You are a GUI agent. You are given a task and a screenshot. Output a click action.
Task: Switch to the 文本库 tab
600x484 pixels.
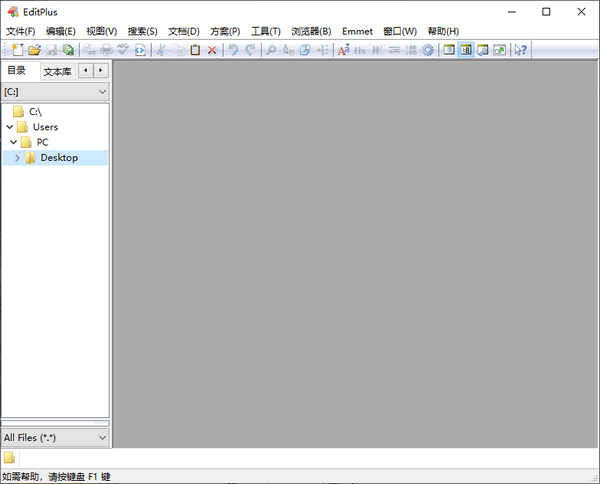(x=57, y=71)
